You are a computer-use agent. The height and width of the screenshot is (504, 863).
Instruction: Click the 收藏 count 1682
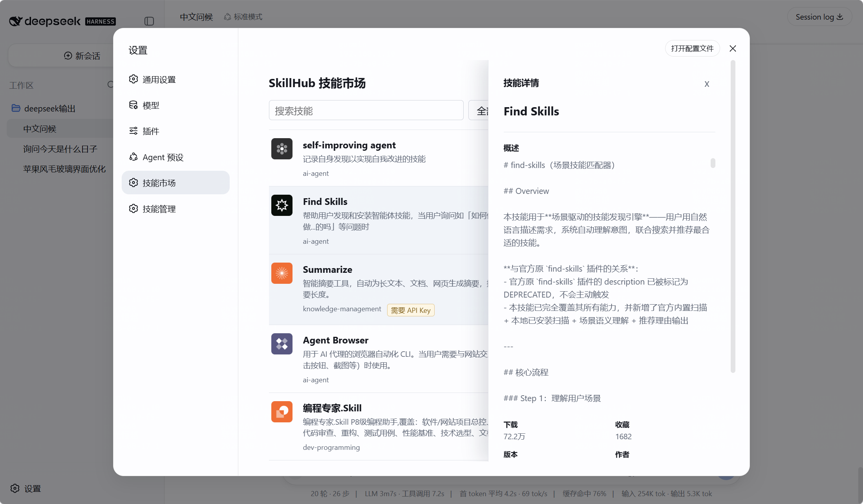(x=623, y=436)
